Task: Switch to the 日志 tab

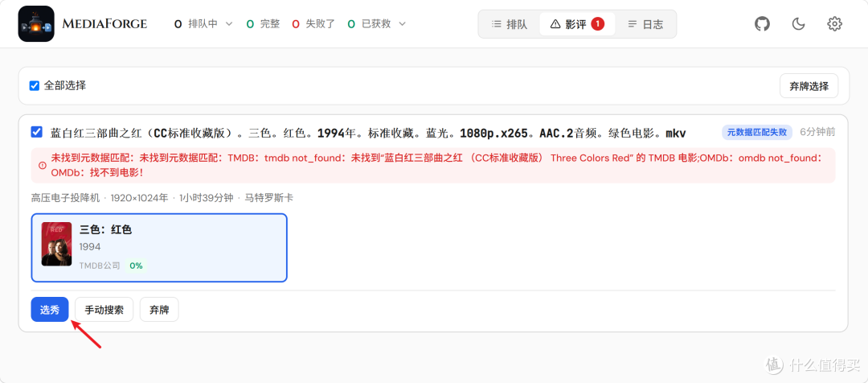Action: click(645, 24)
